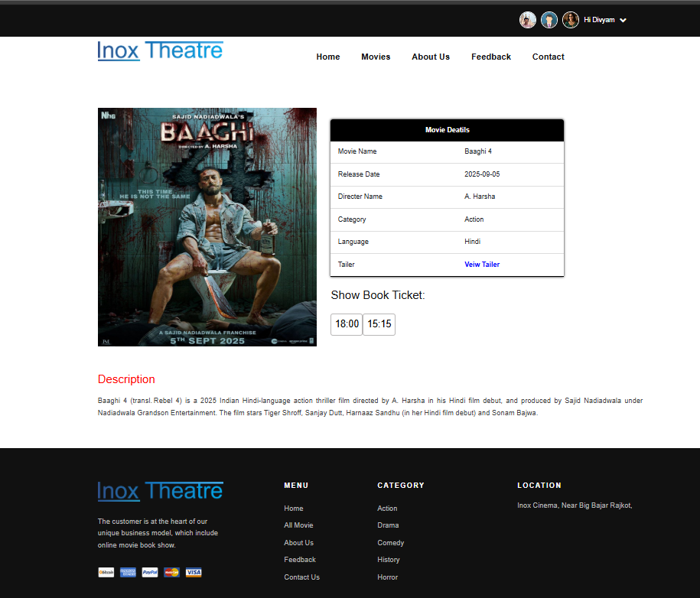Click the PayPal payment icon
This screenshot has height=598, width=700.
click(x=150, y=572)
